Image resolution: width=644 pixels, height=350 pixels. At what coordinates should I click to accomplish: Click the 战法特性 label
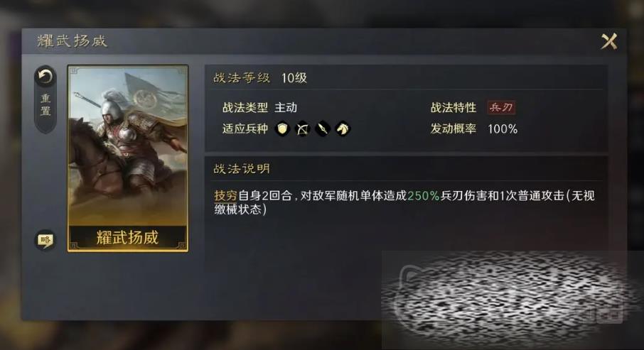pos(454,107)
